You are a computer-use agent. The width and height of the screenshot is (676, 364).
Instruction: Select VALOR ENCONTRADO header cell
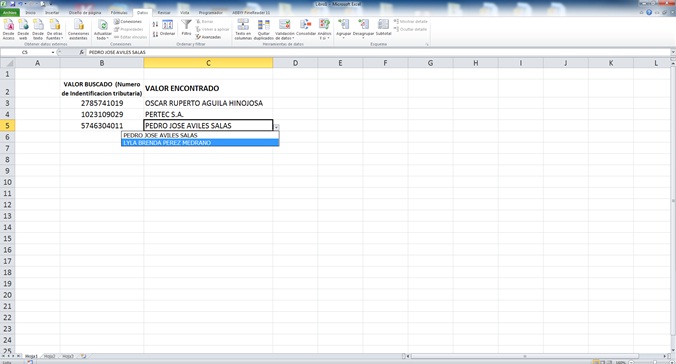pyautogui.click(x=208, y=88)
